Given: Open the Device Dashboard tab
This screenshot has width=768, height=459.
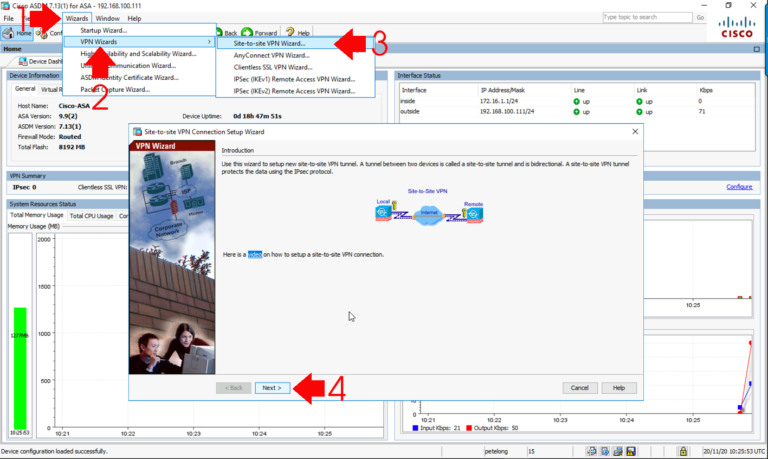Looking at the screenshot, I should point(40,61).
